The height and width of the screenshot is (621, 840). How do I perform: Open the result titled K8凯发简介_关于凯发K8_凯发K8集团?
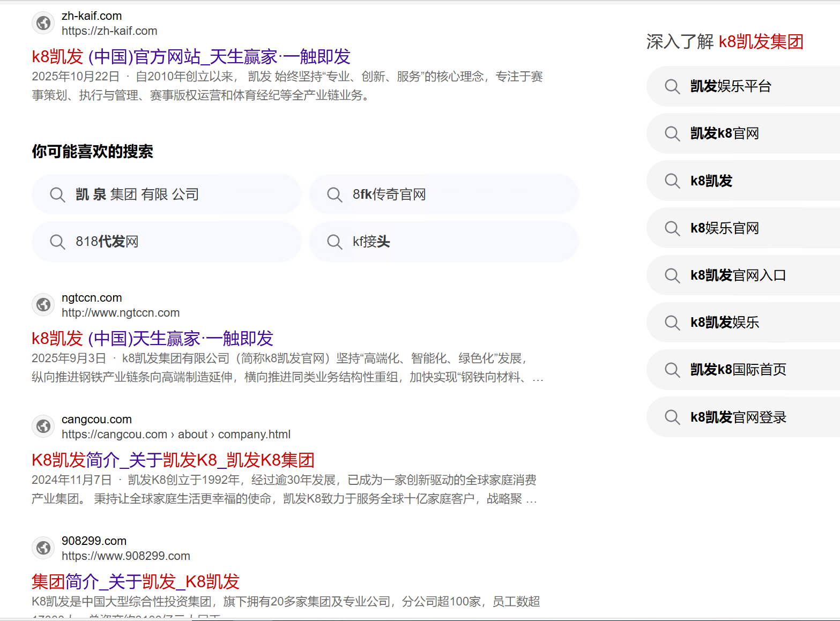[x=173, y=460]
